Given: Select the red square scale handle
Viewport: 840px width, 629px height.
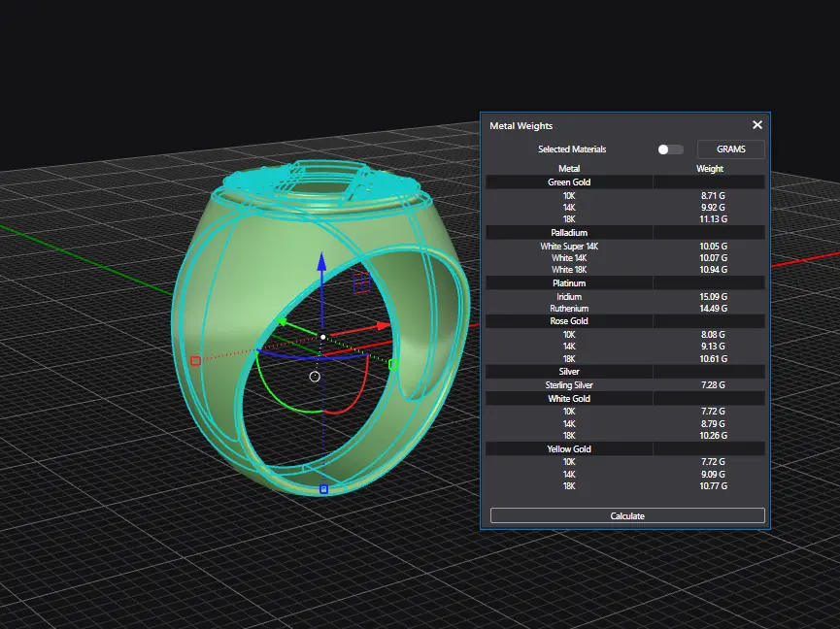Looking at the screenshot, I should click(195, 361).
